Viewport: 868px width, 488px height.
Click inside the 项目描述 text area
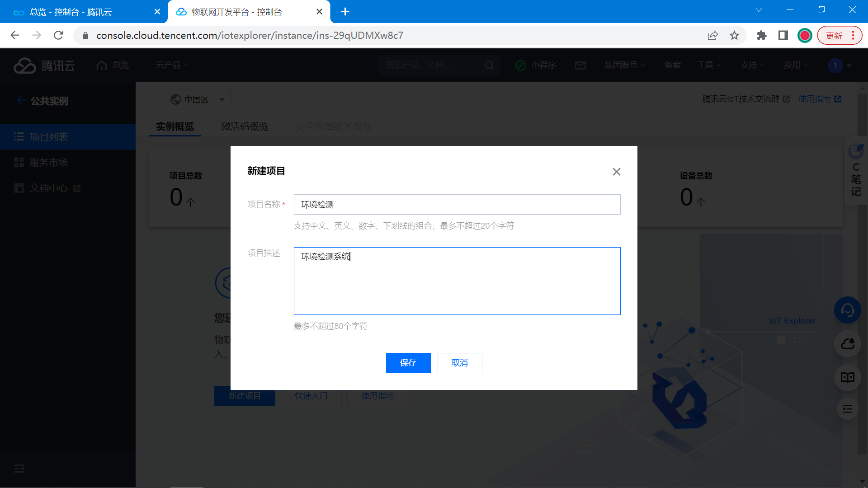click(457, 281)
